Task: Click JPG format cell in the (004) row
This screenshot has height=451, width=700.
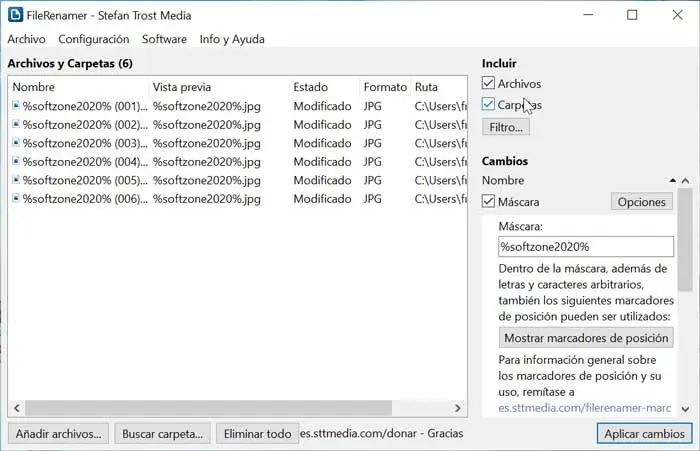Action: point(373,162)
